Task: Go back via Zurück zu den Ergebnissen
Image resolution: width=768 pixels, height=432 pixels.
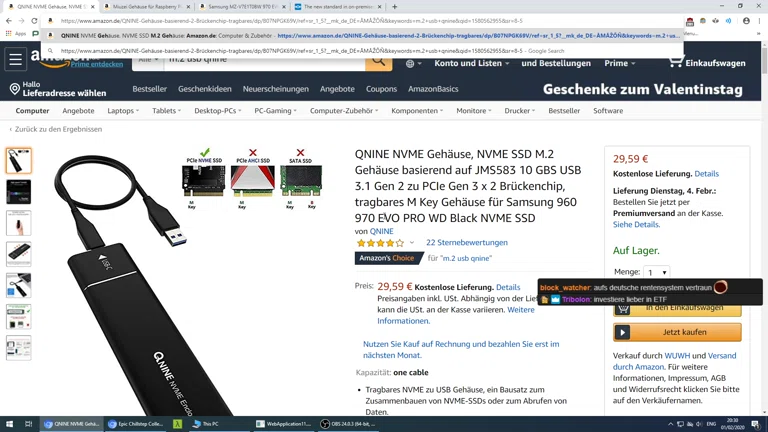Action: coord(56,129)
